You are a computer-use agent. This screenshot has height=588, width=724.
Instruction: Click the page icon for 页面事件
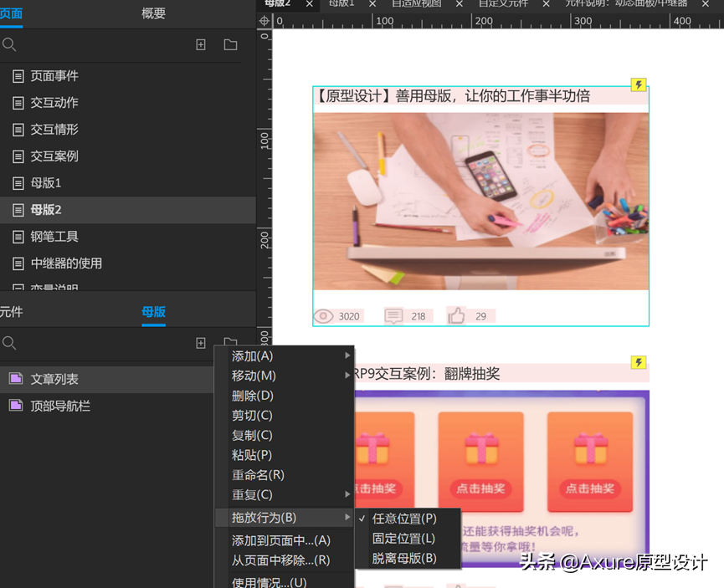click(x=18, y=76)
